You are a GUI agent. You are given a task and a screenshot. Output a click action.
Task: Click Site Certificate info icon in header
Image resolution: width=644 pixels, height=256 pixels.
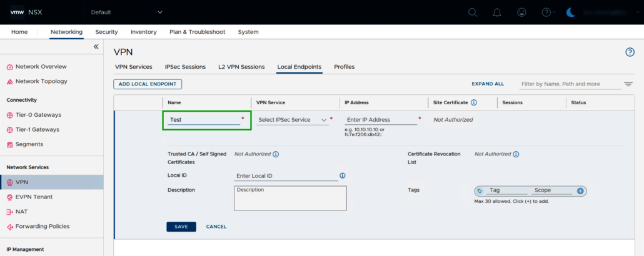[473, 102]
